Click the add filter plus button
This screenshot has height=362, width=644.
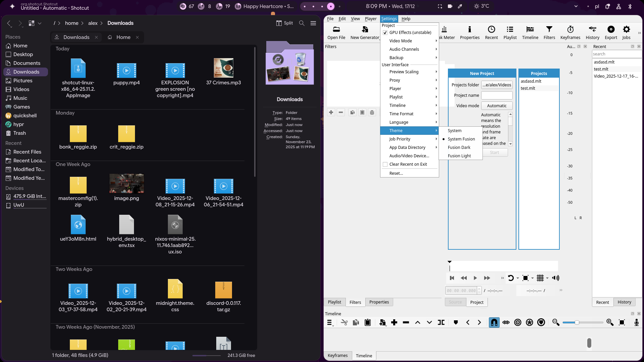[331, 112]
